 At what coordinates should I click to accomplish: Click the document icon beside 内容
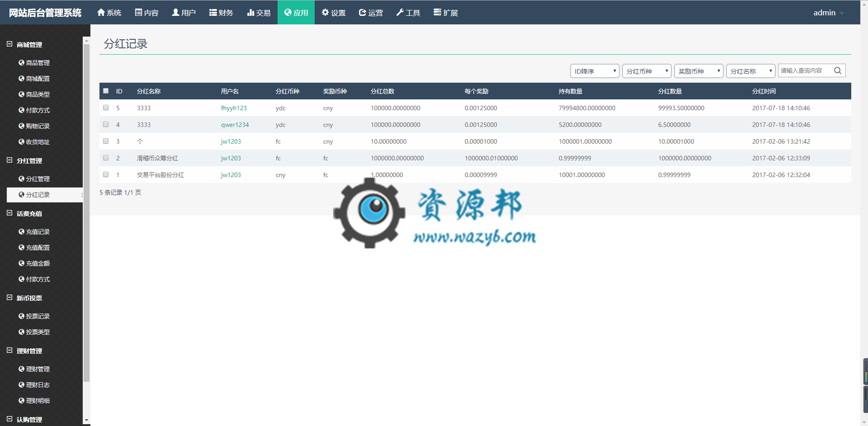click(138, 12)
